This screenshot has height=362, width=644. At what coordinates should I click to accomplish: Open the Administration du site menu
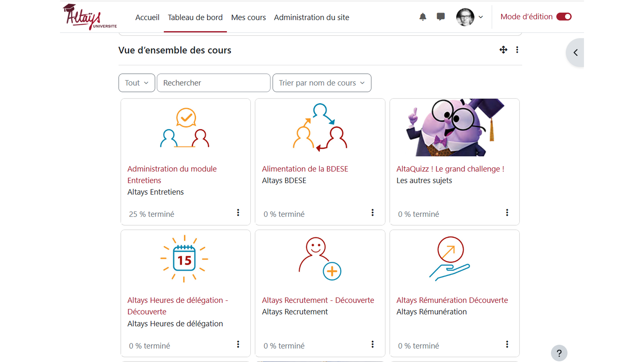pos(311,17)
